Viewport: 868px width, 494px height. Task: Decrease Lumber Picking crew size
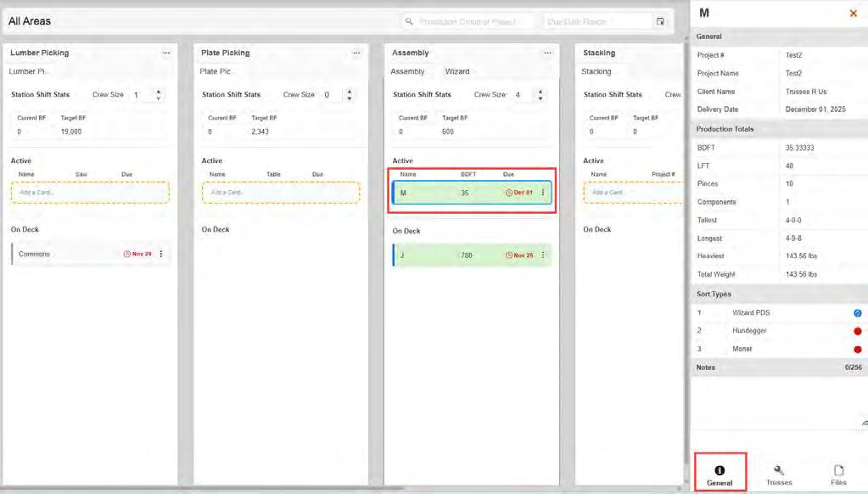tap(159, 98)
